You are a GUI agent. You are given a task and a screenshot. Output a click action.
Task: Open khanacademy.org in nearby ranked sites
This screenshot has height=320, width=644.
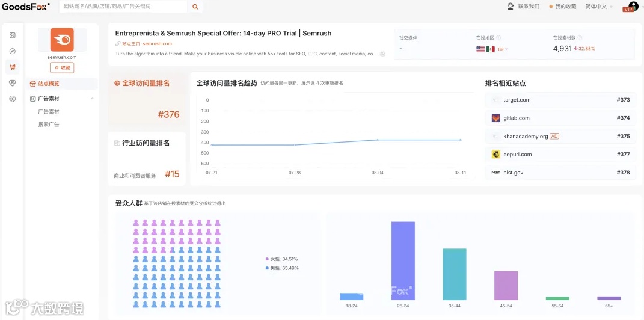point(560,136)
